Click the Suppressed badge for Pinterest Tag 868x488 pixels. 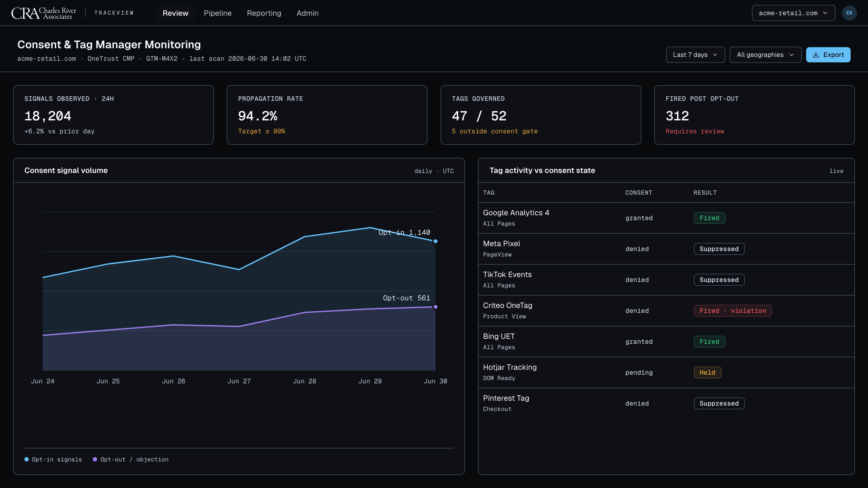pos(719,403)
